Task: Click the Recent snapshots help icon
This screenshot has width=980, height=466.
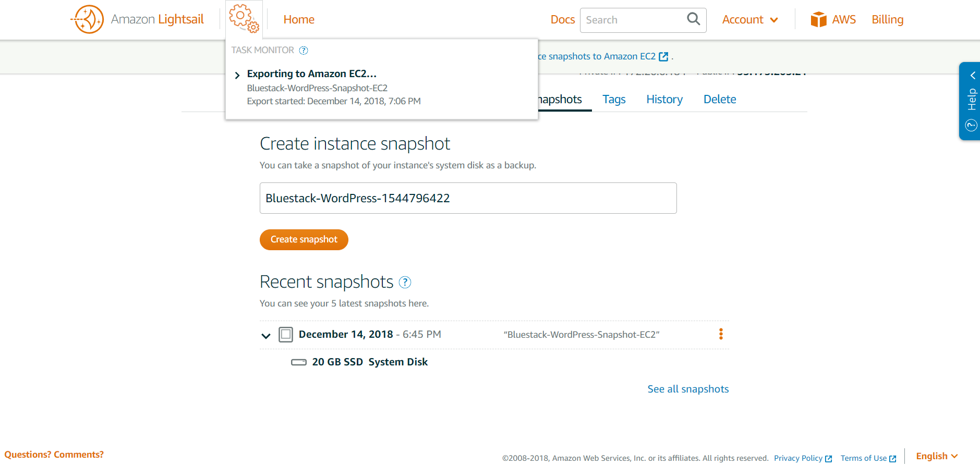Action: click(405, 283)
